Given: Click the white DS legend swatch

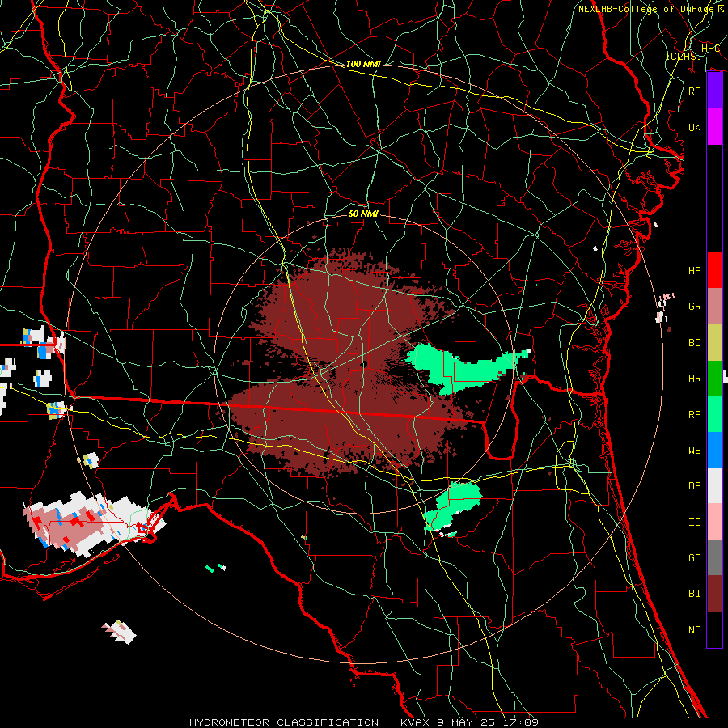Looking at the screenshot, I should point(714,485).
